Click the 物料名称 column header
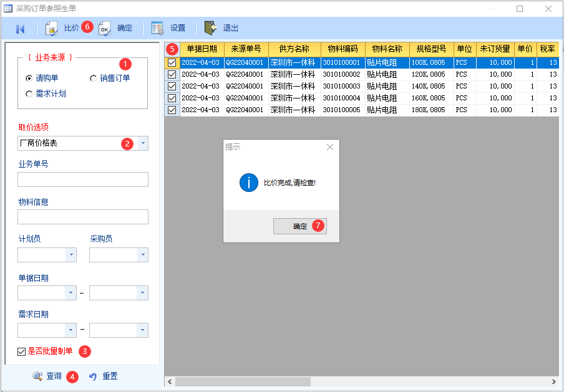Image resolution: width=564 pixels, height=392 pixels. (x=387, y=49)
